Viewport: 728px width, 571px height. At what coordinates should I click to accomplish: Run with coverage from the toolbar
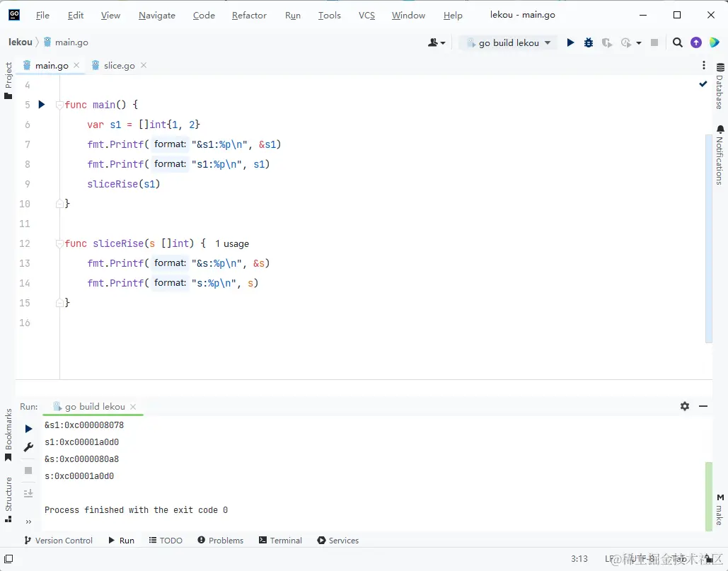click(x=607, y=42)
